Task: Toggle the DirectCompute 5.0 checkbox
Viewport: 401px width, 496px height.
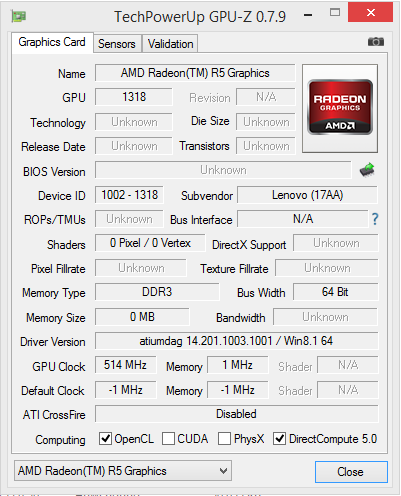Action: click(279, 439)
